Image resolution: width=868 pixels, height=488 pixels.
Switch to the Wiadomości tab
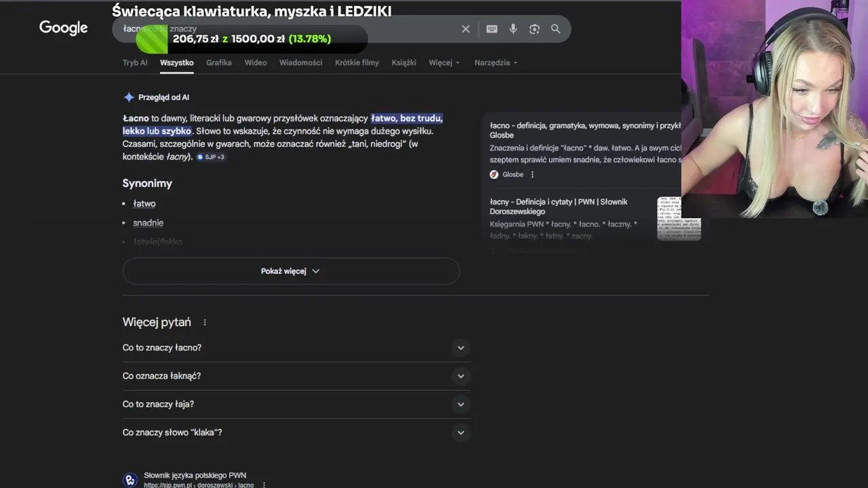300,62
